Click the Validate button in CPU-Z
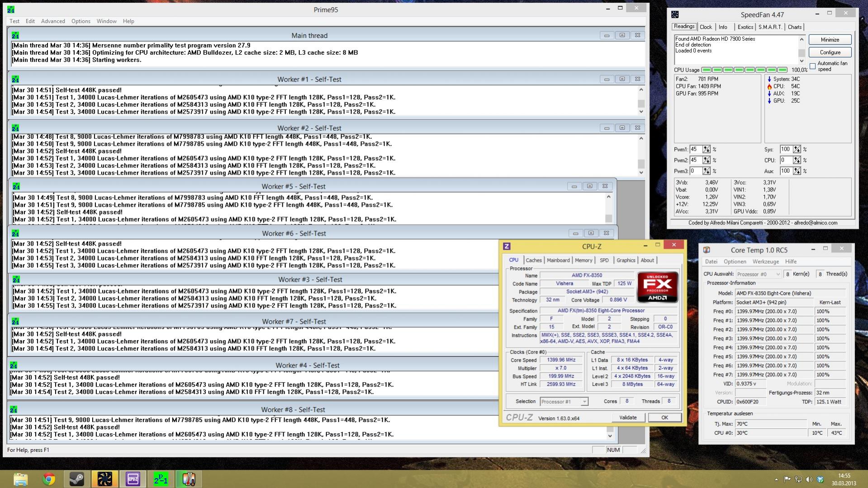This screenshot has width=868, height=488. [628, 418]
